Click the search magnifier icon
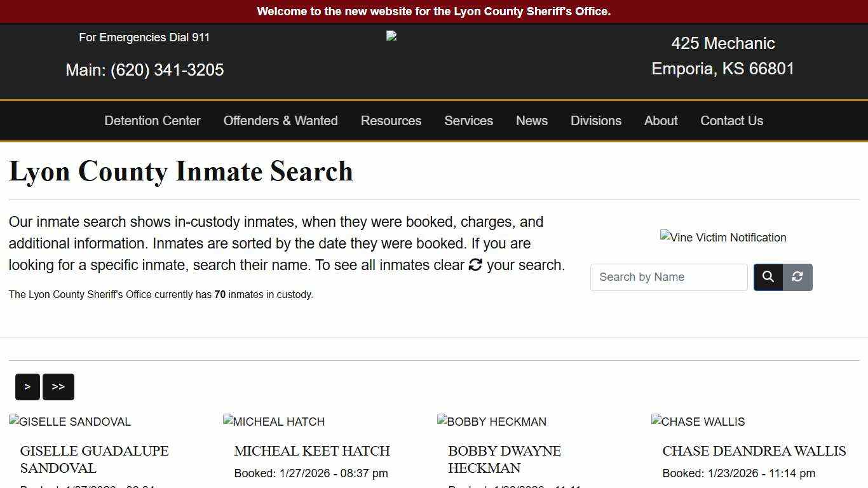 pos(768,277)
